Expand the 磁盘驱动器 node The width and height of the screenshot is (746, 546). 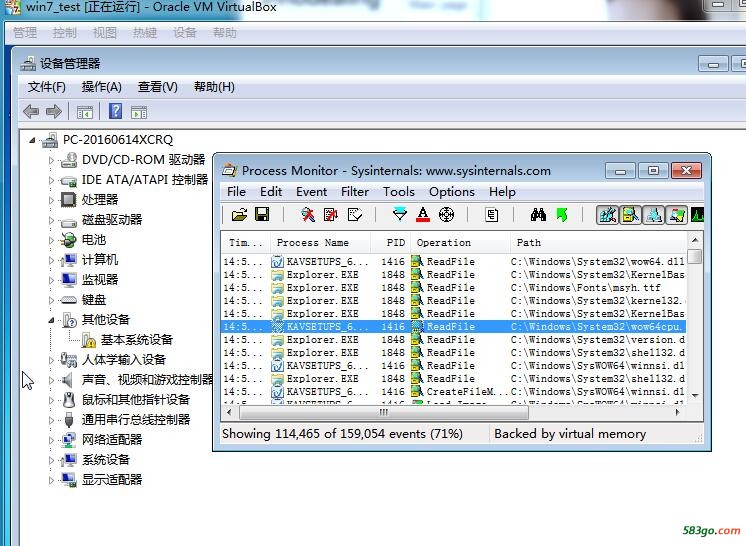pyautogui.click(x=51, y=220)
